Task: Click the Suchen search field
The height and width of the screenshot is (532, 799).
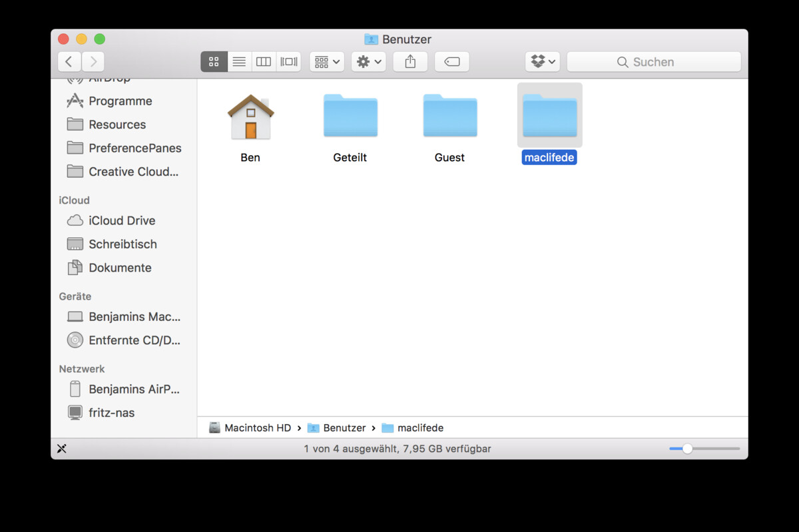Action: (654, 61)
